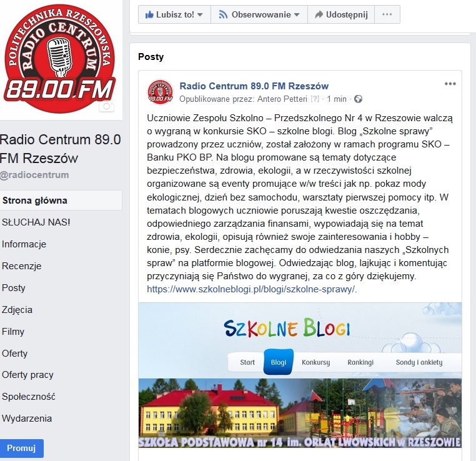476x461 pixels.
Task: Click the Posty section heading
Action: click(x=151, y=57)
